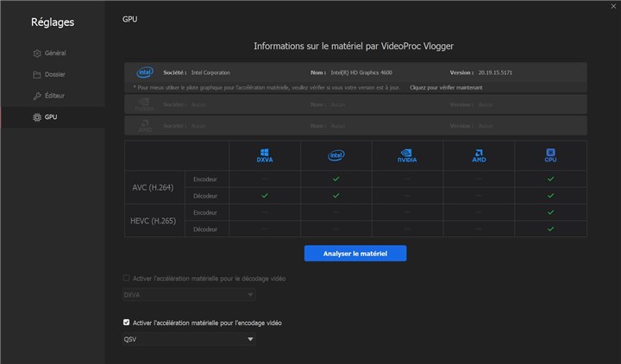
Task: Open the DXVA decoding dropdown
Action: tap(189, 295)
